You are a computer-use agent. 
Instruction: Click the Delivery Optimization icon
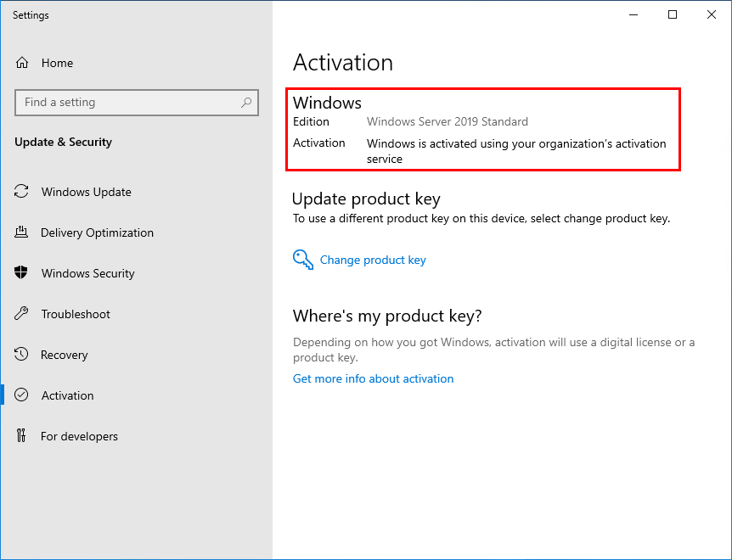(20, 232)
